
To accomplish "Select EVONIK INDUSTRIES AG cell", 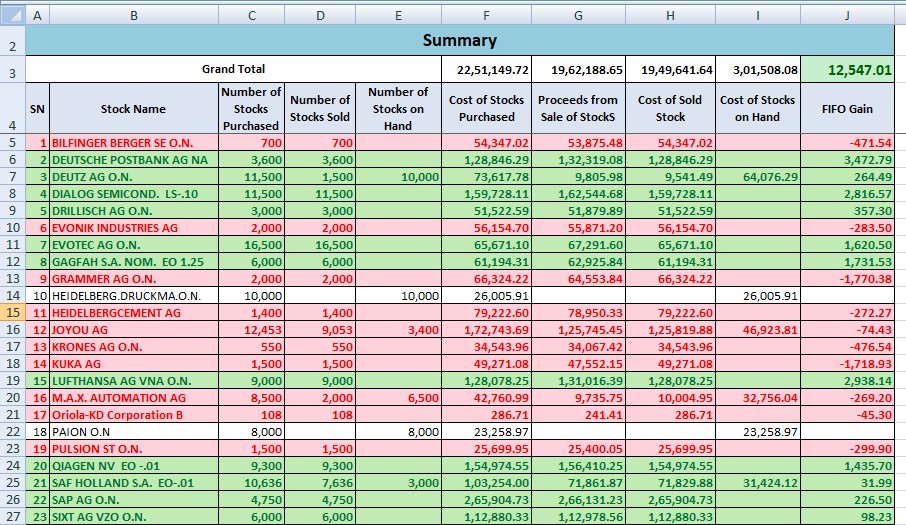I will point(133,228).
